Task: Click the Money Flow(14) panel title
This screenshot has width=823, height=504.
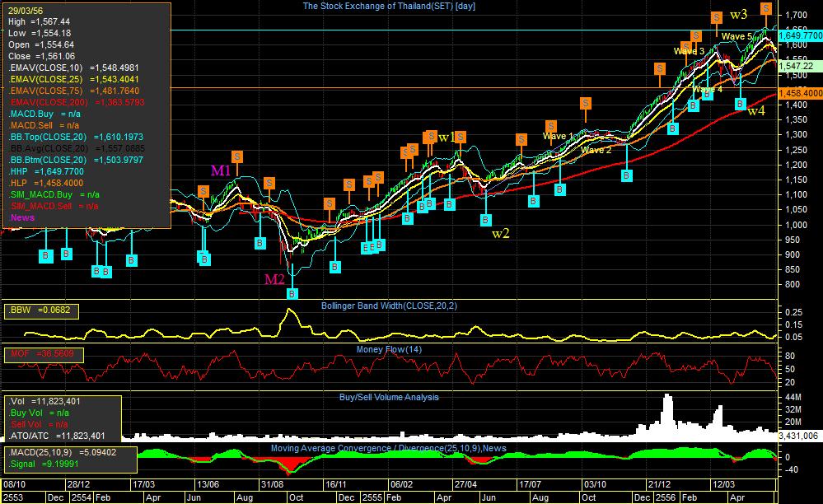Action: [x=389, y=349]
